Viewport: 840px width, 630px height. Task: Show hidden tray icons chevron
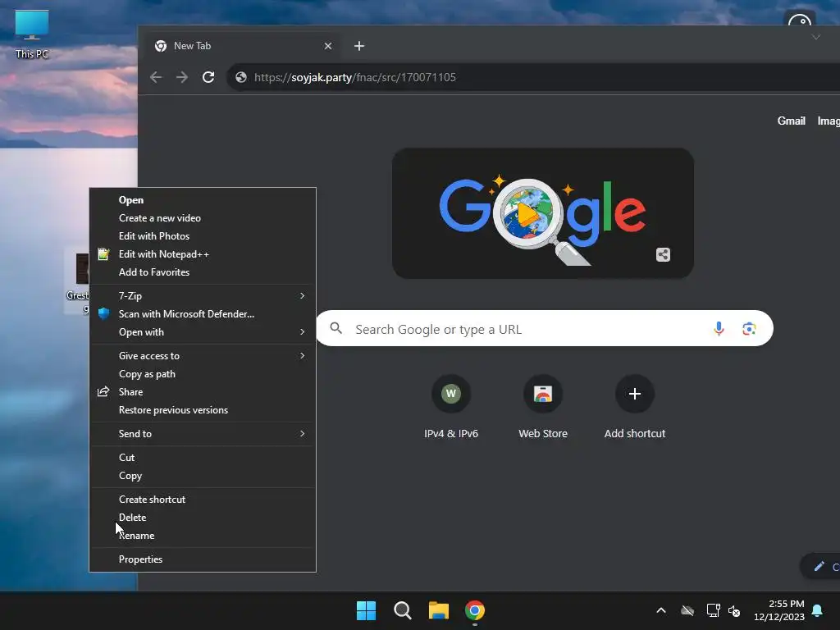tap(661, 610)
